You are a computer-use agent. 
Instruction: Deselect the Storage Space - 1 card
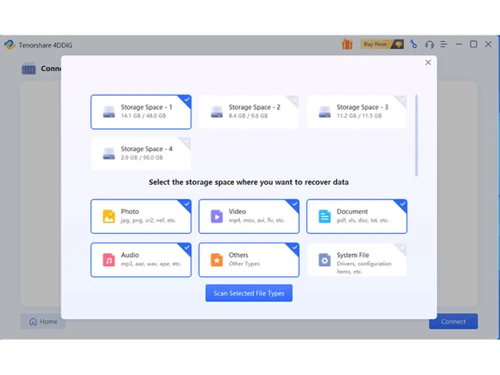(141, 112)
